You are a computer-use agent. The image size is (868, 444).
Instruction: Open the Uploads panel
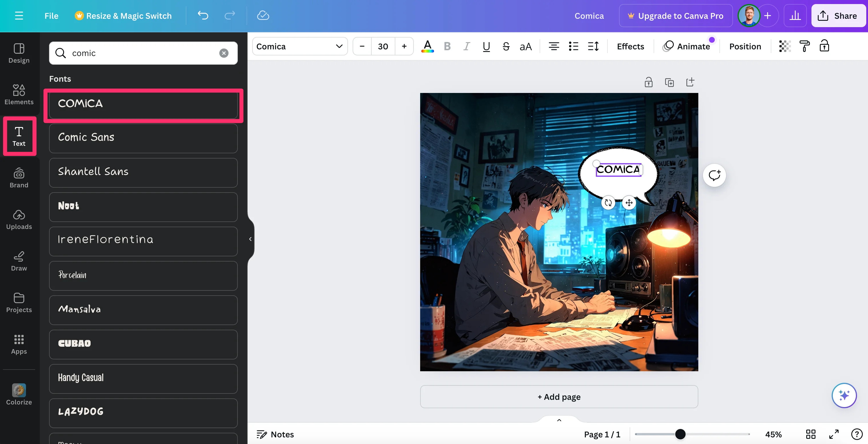[x=19, y=219]
